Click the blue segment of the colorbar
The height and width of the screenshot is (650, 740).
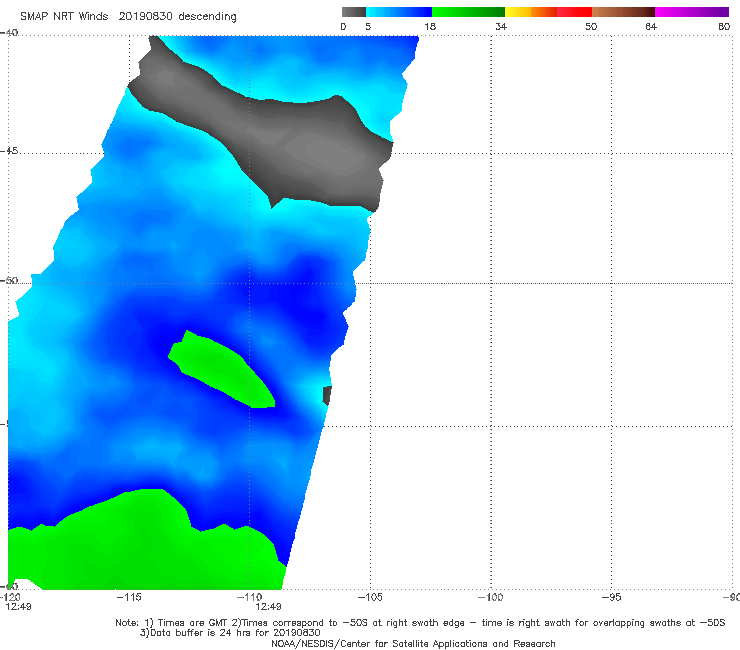coord(399,12)
